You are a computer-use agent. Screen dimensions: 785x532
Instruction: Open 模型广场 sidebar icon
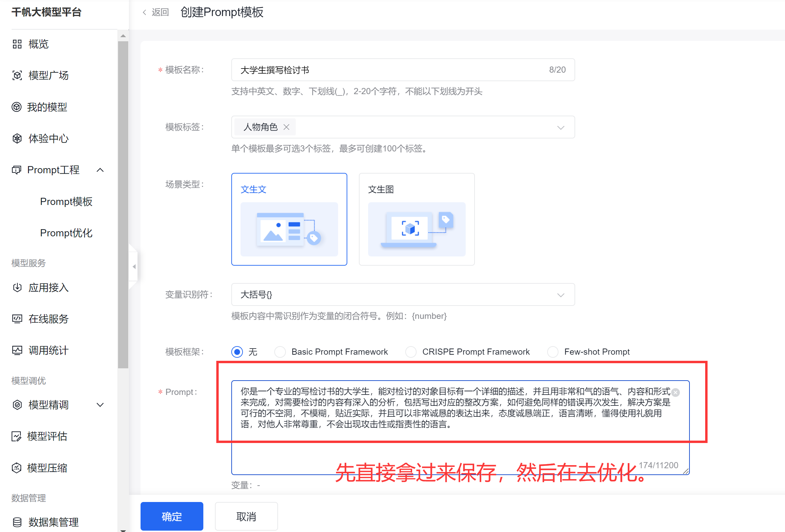17,75
